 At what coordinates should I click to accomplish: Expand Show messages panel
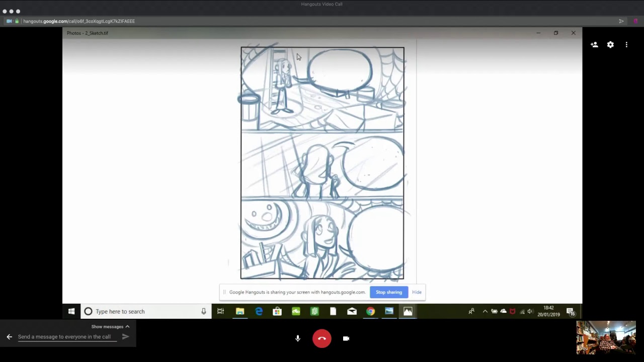(x=110, y=326)
